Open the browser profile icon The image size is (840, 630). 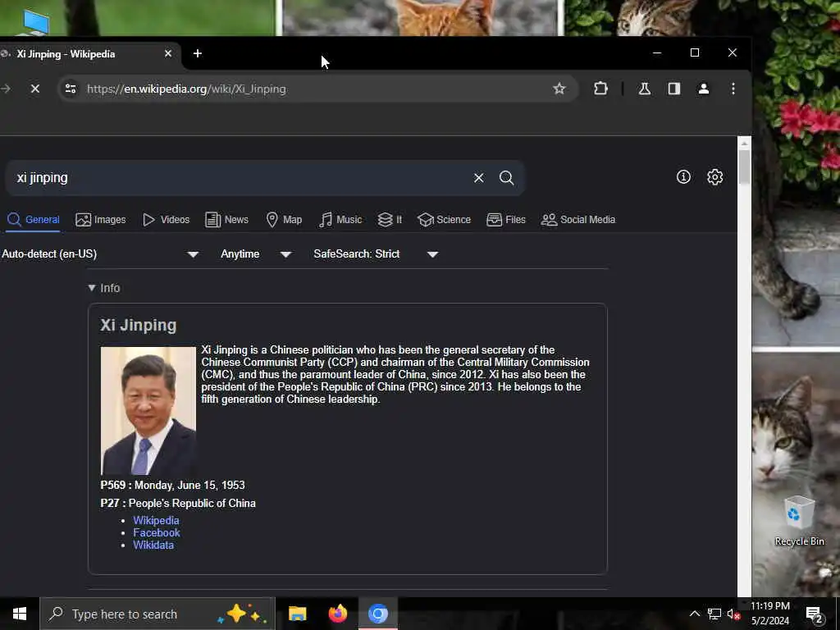[703, 89]
